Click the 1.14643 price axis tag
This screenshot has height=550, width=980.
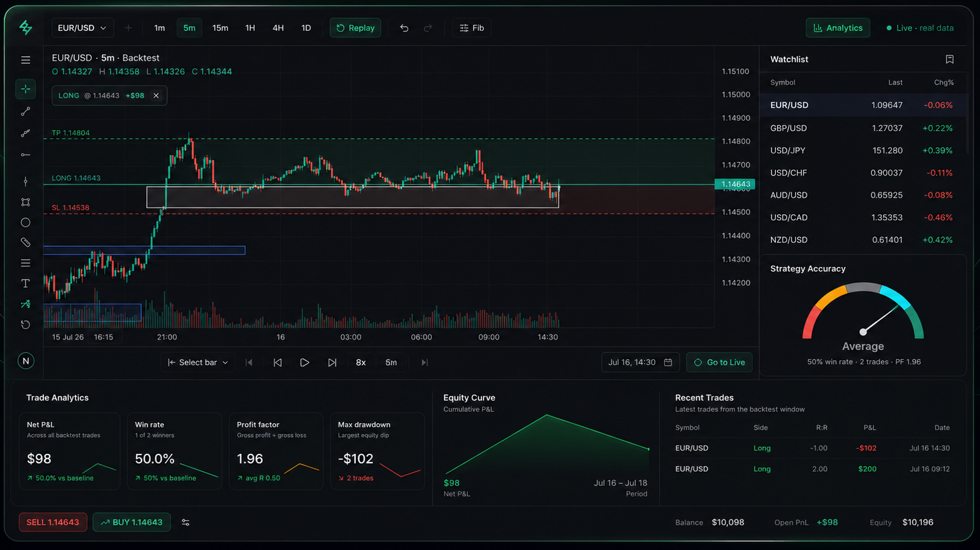coord(735,184)
